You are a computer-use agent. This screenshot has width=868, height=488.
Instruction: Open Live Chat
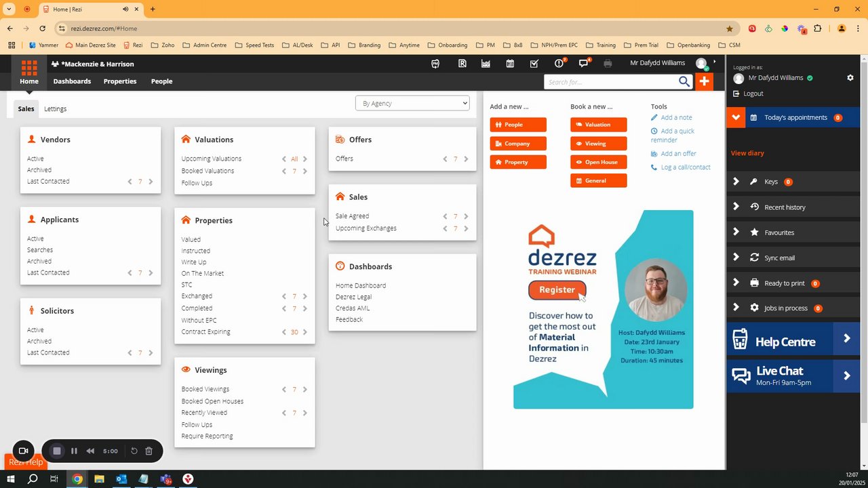click(x=793, y=376)
